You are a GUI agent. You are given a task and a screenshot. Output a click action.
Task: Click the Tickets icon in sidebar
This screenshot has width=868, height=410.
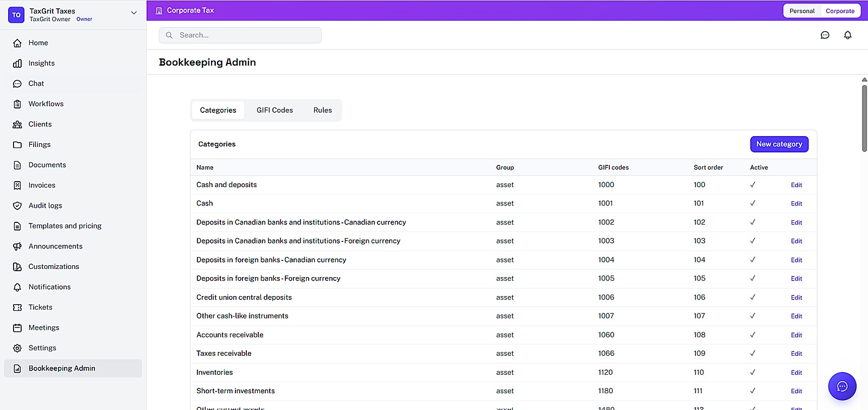click(17, 307)
